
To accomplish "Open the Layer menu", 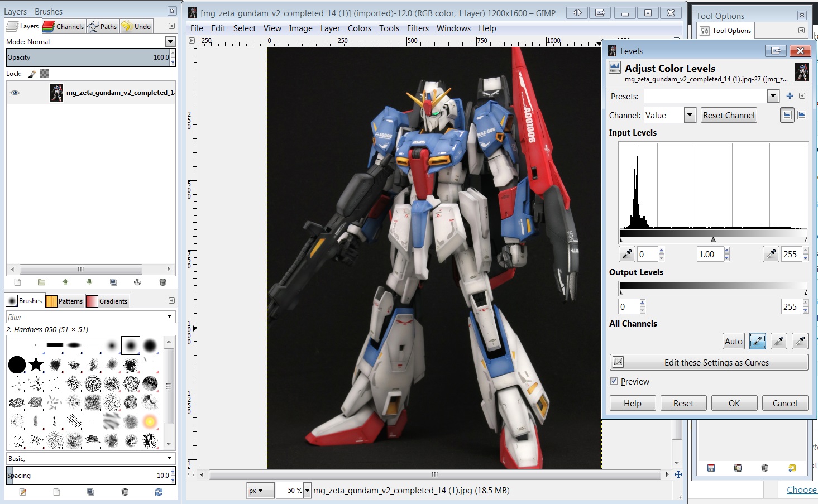I will coord(330,28).
